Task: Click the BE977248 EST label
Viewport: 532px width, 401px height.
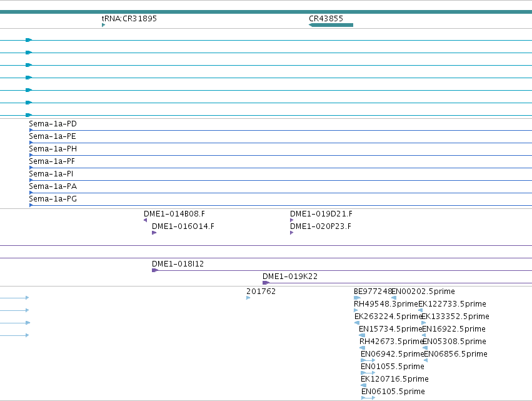Action: pos(373,292)
